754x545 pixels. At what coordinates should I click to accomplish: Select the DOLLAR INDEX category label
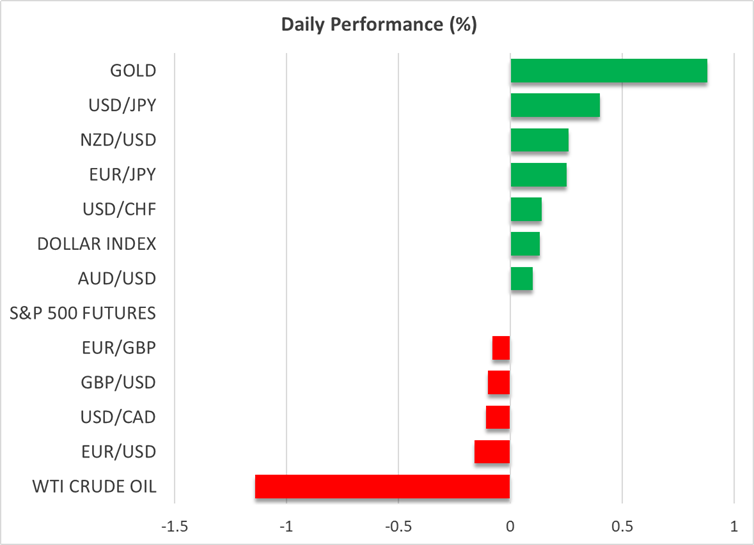coord(97,244)
